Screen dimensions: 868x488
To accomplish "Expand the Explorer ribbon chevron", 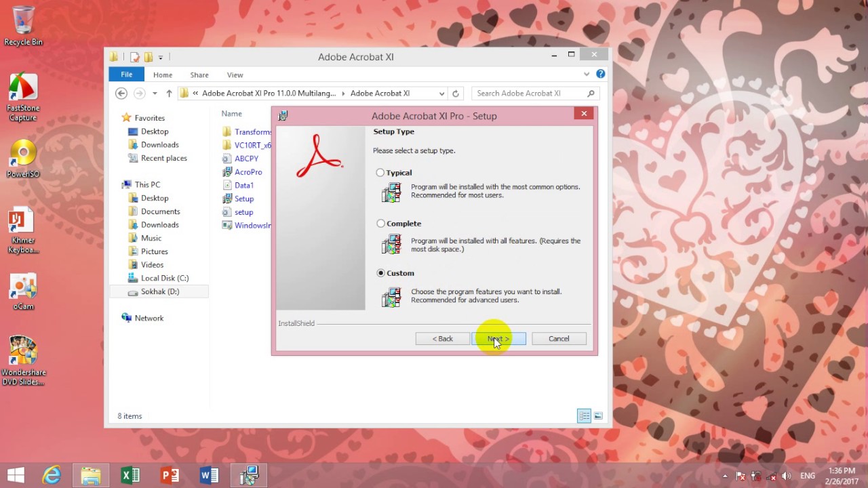I will (587, 75).
